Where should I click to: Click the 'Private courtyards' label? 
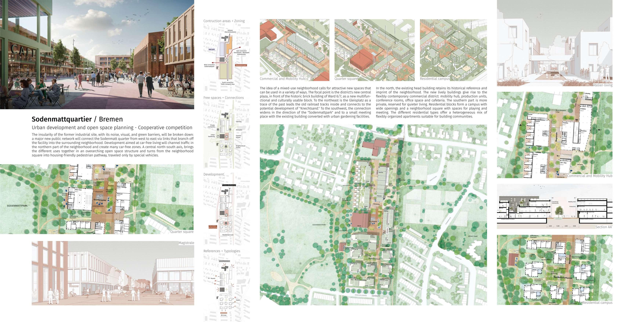[211, 126]
